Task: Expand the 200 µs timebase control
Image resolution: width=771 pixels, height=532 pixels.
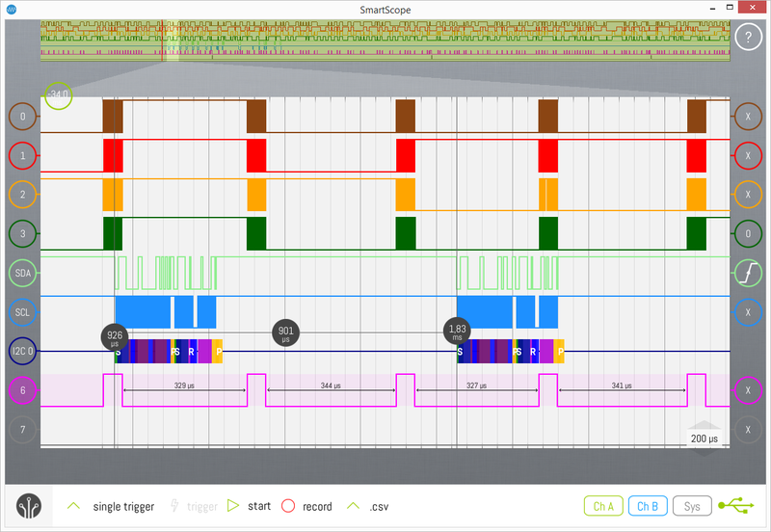Action: point(705,436)
